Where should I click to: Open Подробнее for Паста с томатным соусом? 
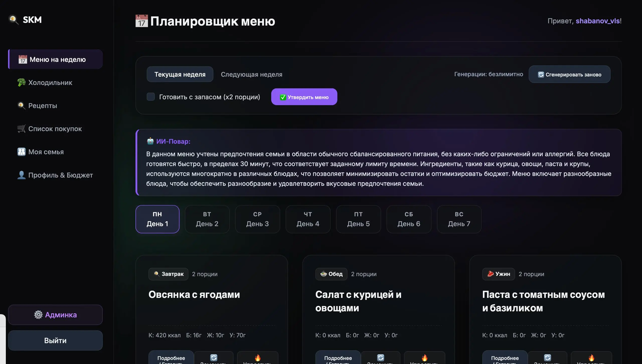point(505,358)
